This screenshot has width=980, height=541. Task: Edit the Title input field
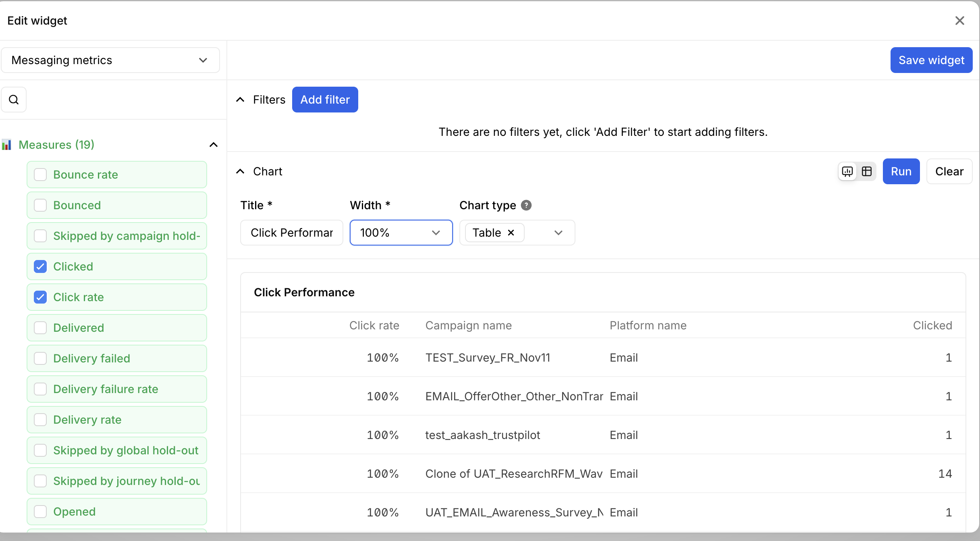291,233
